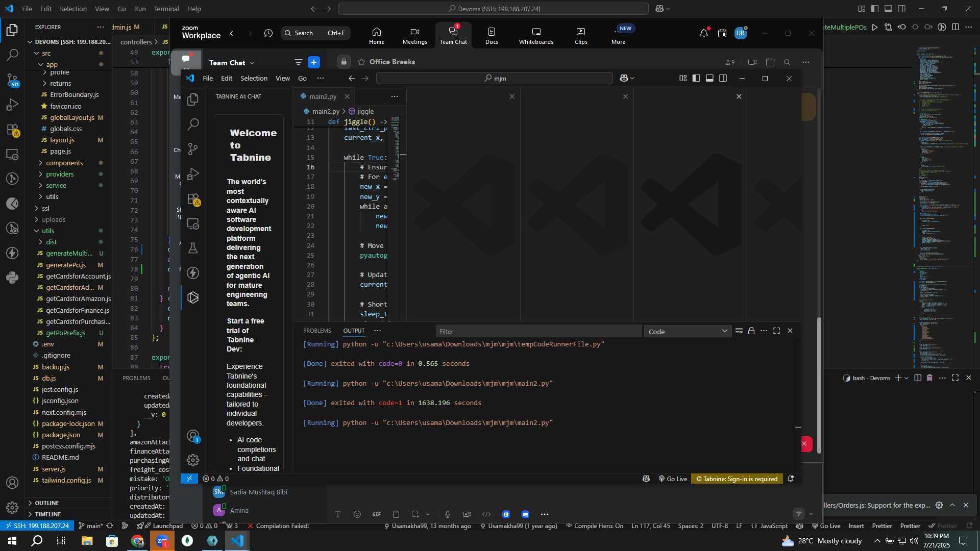Click Tabnine: Sign-in is required status item
The height and width of the screenshot is (551, 980).
[x=737, y=479]
